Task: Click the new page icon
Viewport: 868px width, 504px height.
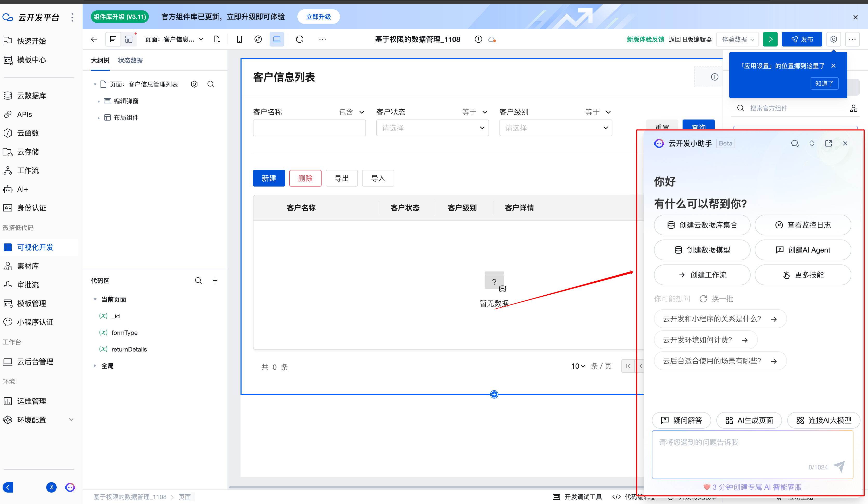Action: 217,39
